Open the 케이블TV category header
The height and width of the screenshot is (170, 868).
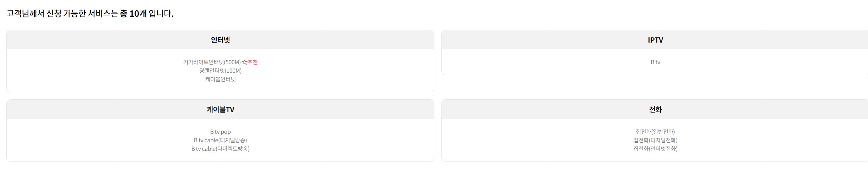(x=220, y=109)
